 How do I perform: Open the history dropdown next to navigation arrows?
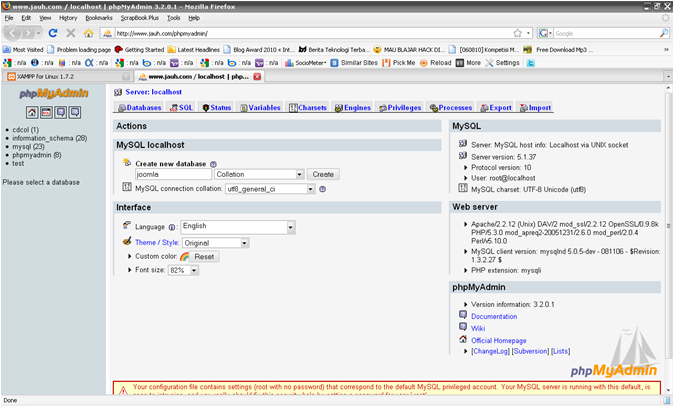click(38, 33)
